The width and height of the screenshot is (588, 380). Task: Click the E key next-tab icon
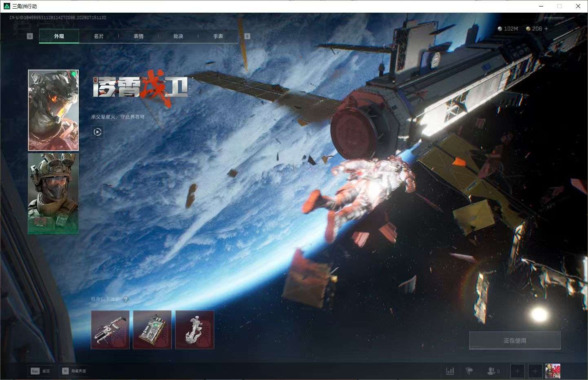[247, 36]
